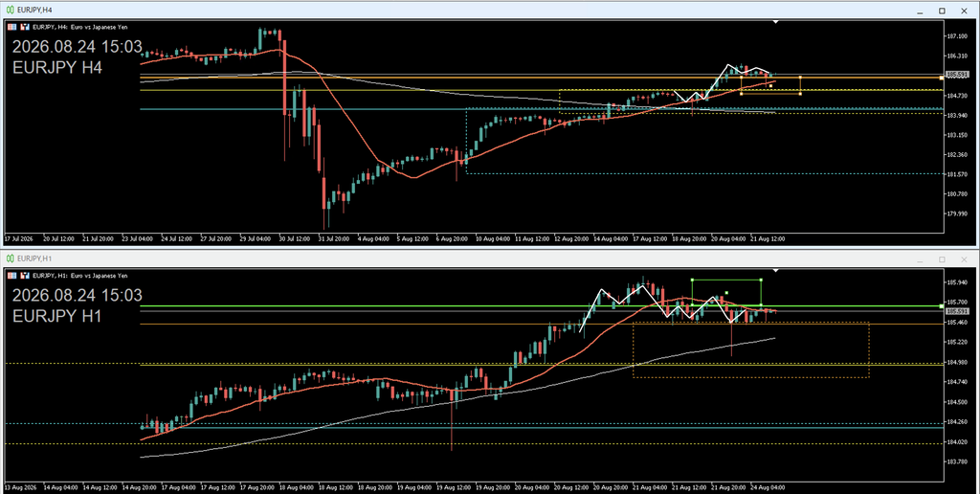
Task: Click the 2026.08.24 15:03 timestamp in H1 chart
Action: pos(78,295)
